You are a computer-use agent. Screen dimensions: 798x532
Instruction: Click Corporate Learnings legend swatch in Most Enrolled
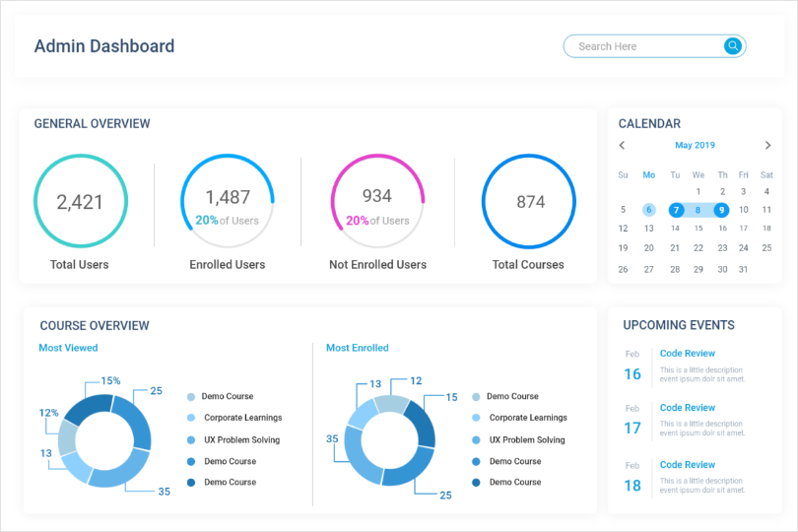[476, 418]
